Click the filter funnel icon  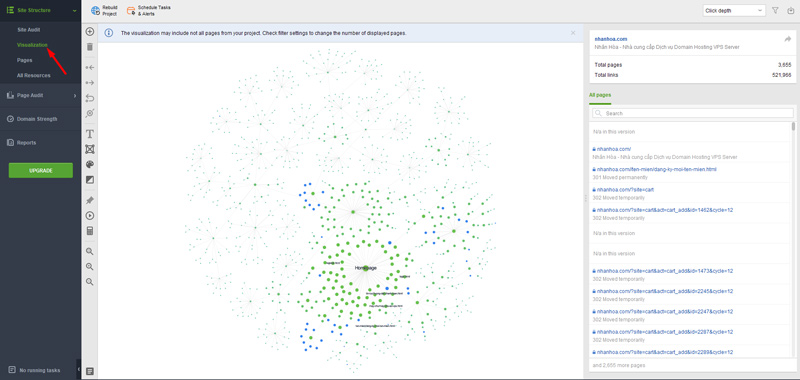coord(776,11)
